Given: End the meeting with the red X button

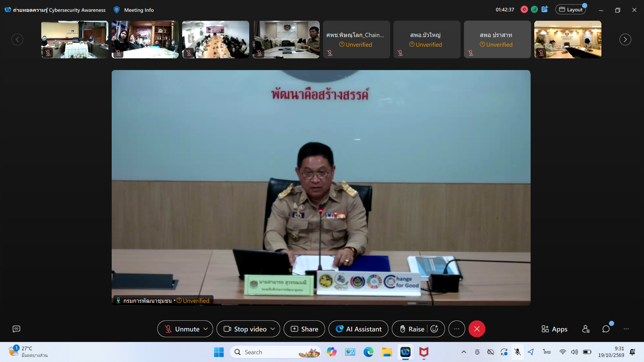Looking at the screenshot, I should 477,329.
